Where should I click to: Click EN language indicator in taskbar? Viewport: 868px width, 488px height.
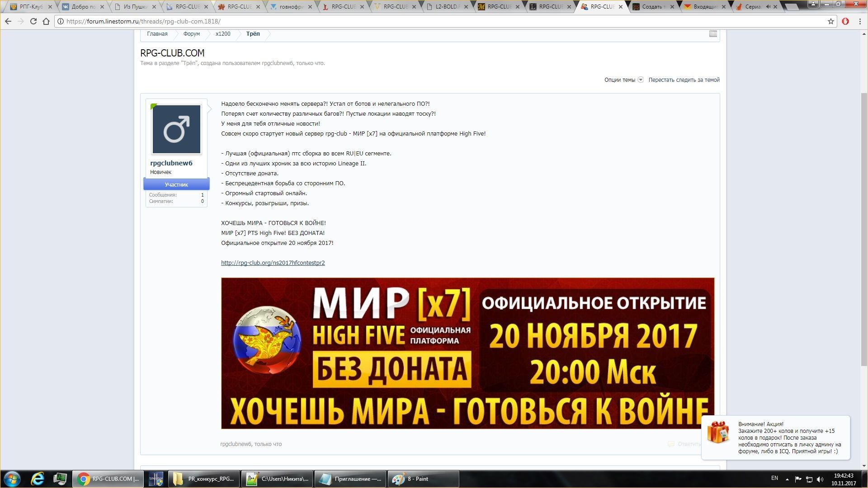[774, 478]
